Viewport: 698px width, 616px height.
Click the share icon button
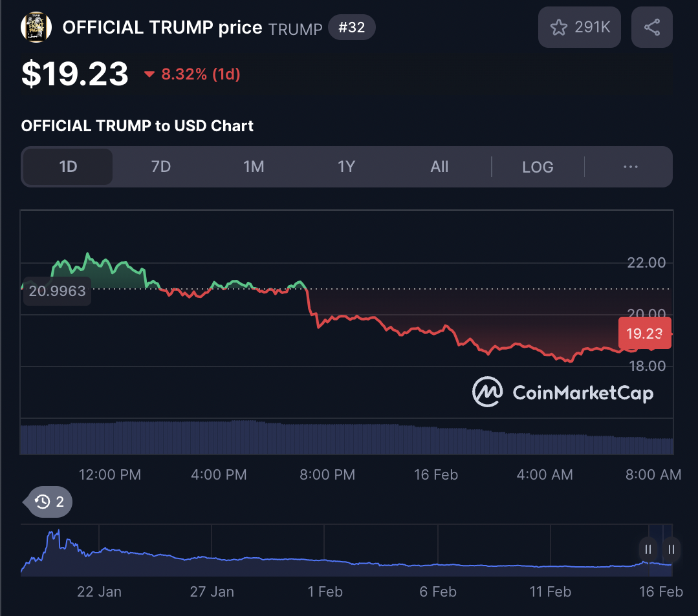651,27
